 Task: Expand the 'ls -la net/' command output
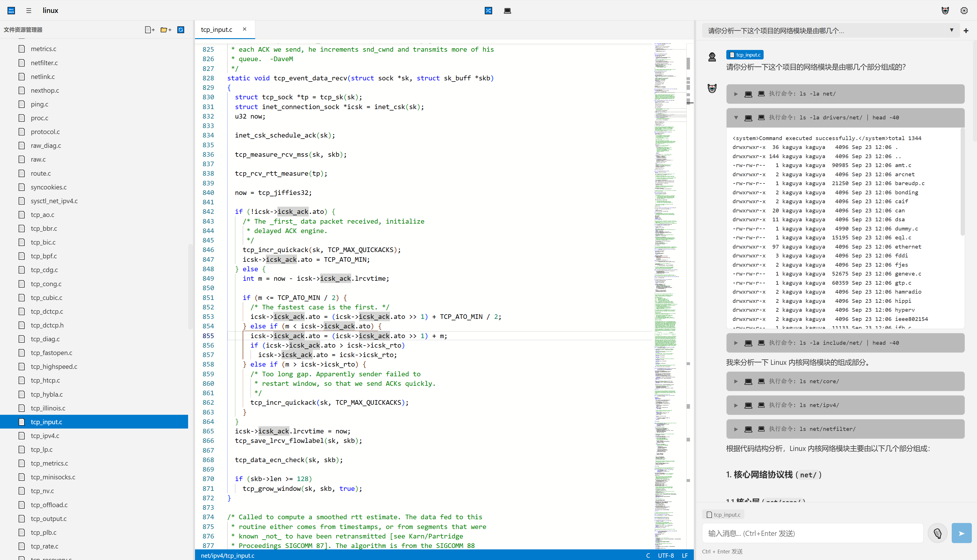[x=736, y=94]
